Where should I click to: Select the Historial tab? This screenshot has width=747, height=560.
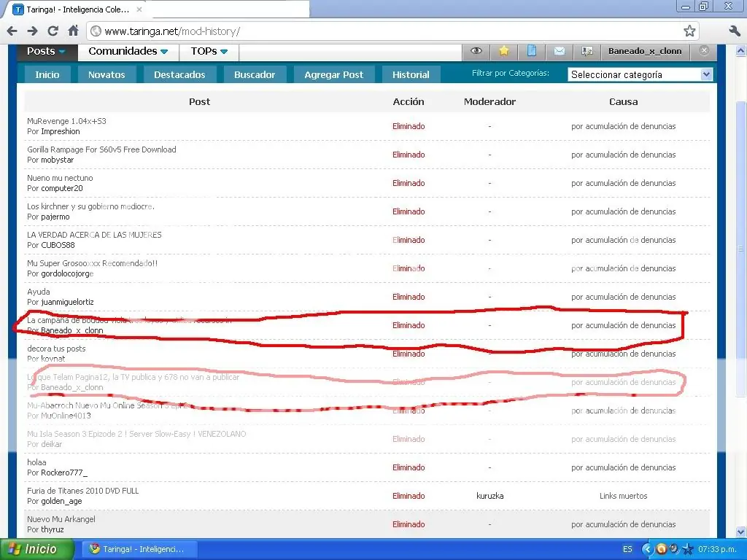[411, 75]
